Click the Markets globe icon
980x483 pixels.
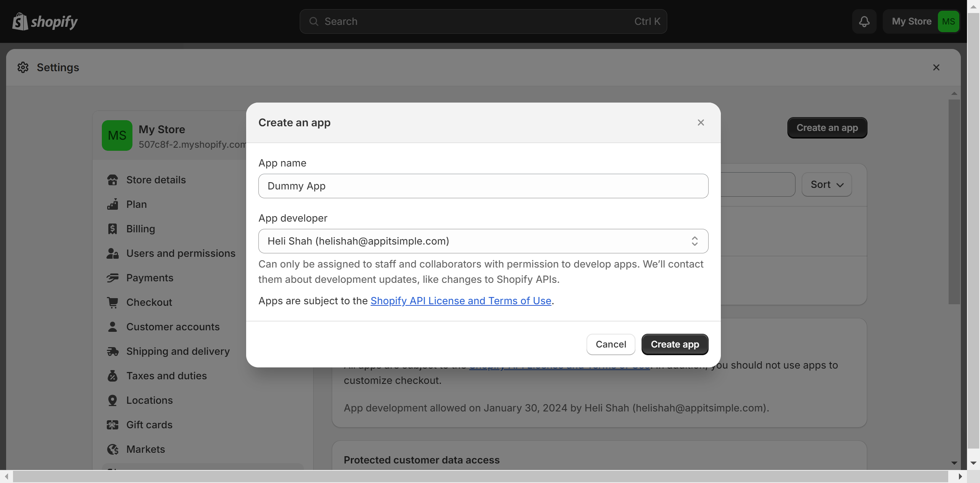click(113, 449)
